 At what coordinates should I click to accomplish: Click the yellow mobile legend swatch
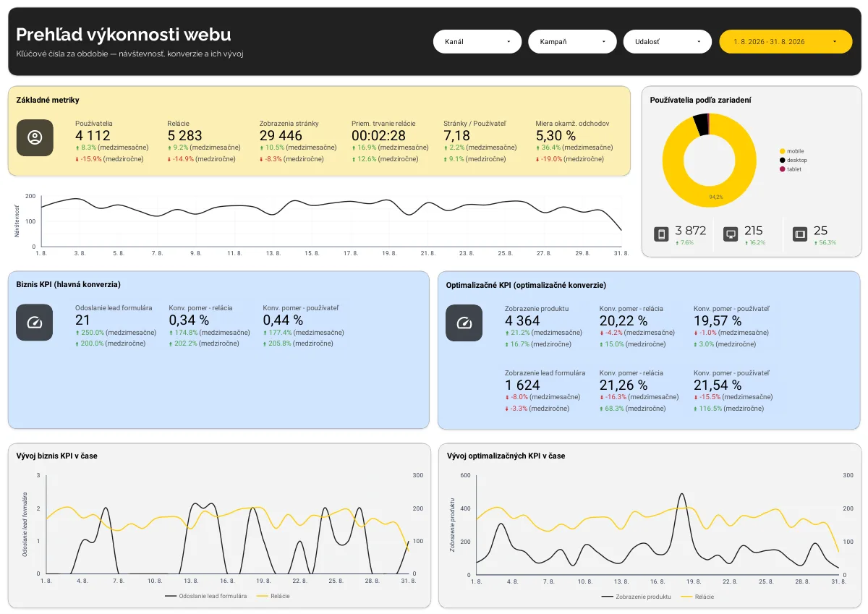(782, 151)
